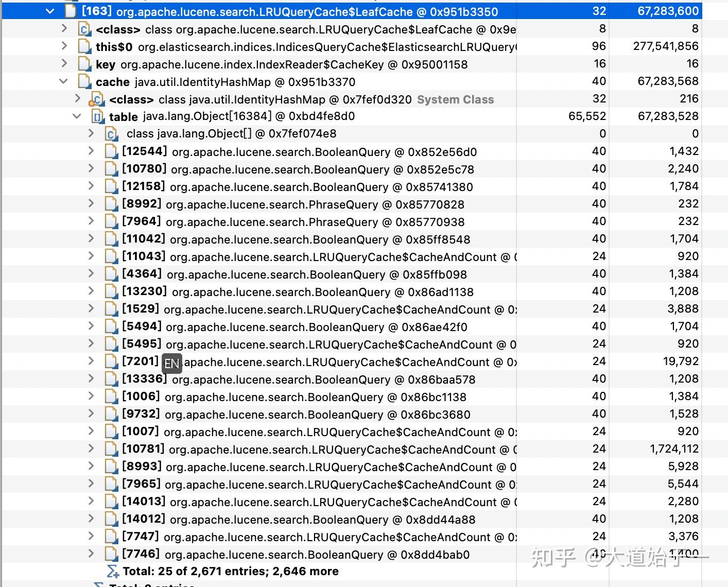Click retained heap value 277,541,856

click(x=666, y=46)
